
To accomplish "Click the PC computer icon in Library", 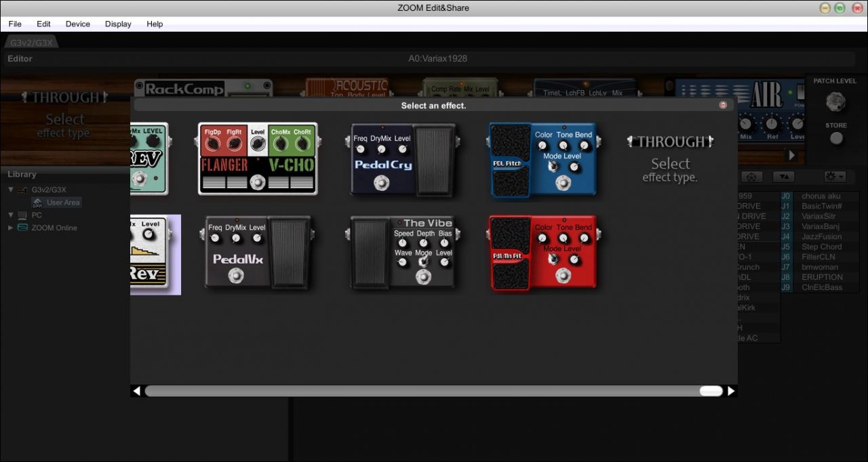I will coord(22,215).
